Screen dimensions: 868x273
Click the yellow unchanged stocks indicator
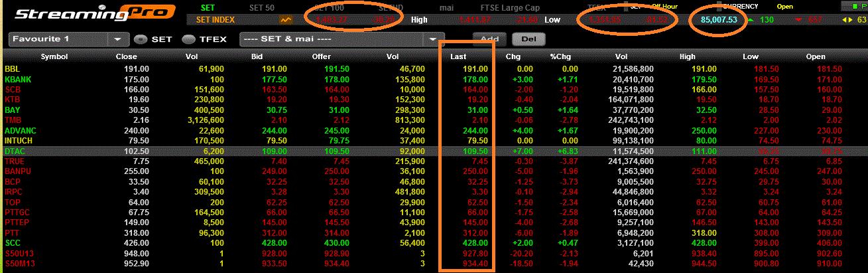847,20
